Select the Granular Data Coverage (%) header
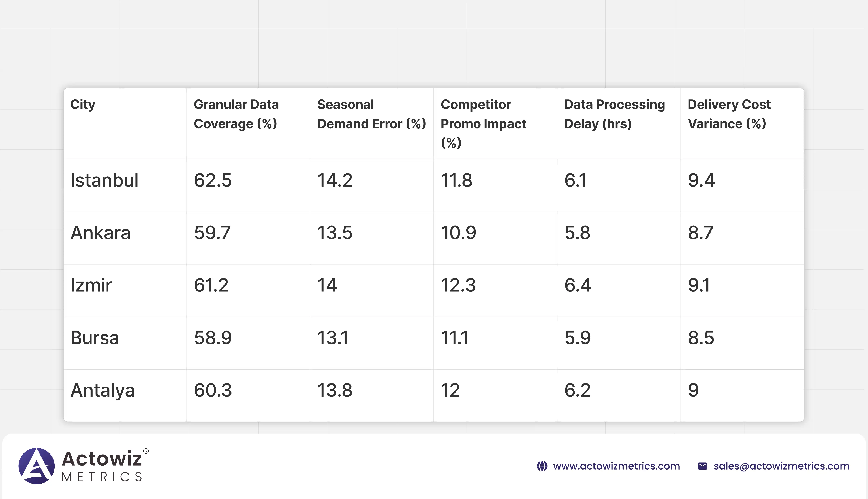The width and height of the screenshot is (868, 499). tap(236, 114)
